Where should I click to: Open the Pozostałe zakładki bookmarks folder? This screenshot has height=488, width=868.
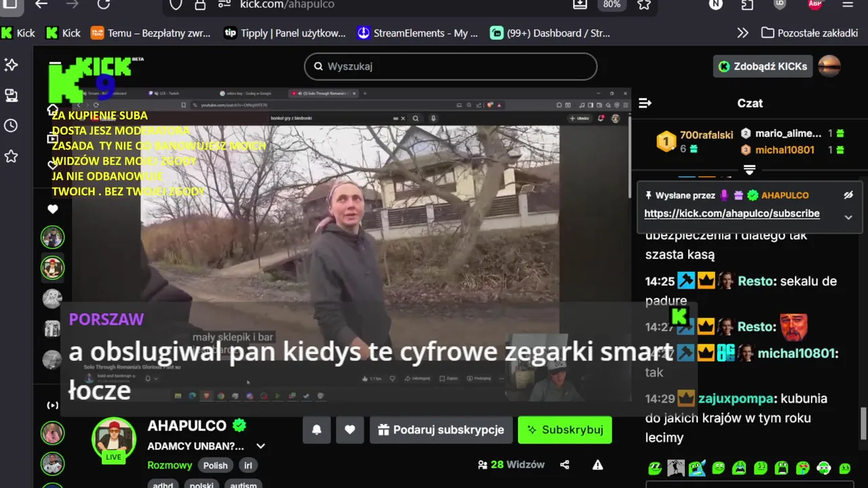point(810,33)
